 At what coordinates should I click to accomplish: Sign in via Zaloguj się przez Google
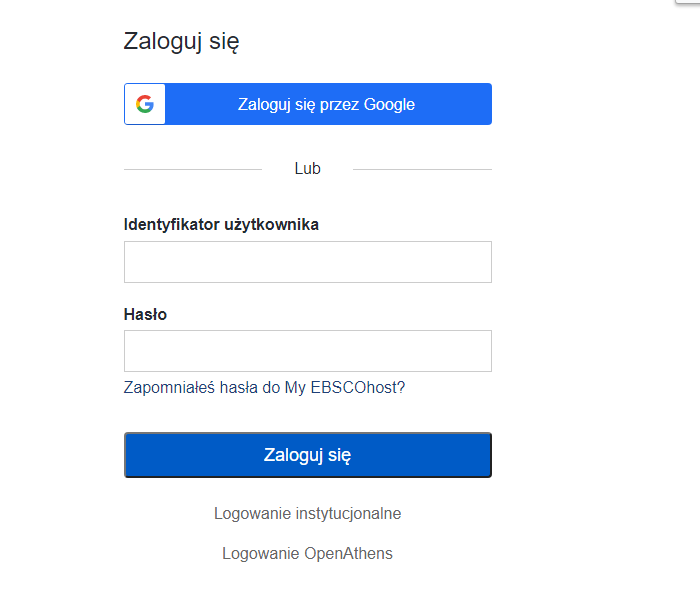308,104
